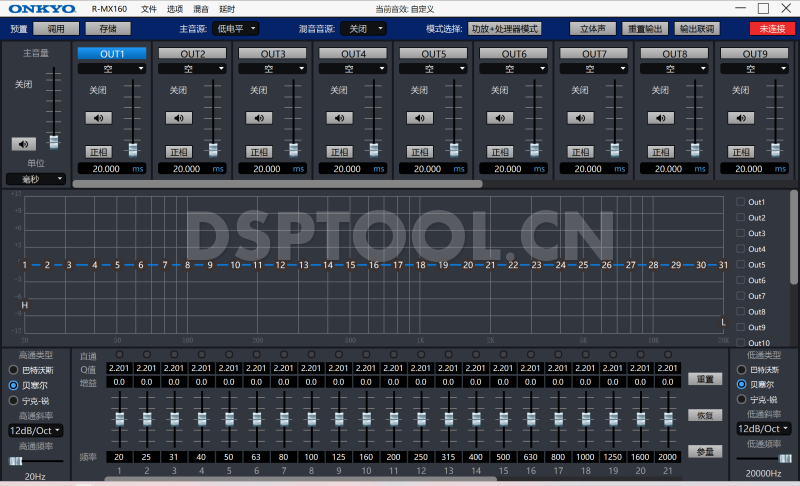Mute the OUT7 channel speaker button

point(584,117)
